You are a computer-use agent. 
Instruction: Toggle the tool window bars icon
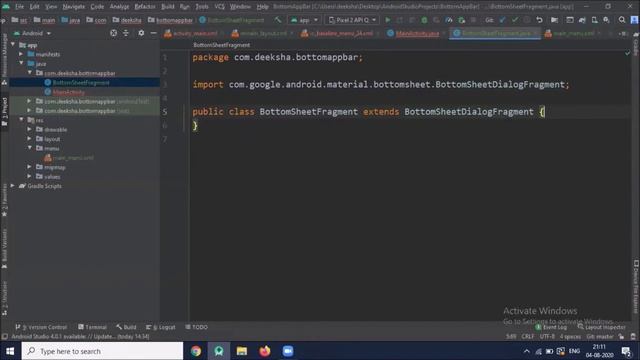[x=4, y=336]
